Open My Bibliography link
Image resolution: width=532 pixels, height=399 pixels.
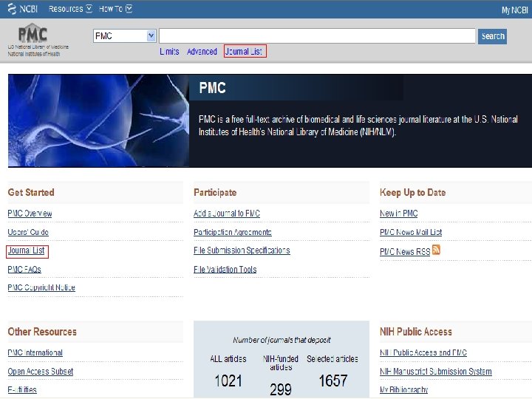(403, 389)
